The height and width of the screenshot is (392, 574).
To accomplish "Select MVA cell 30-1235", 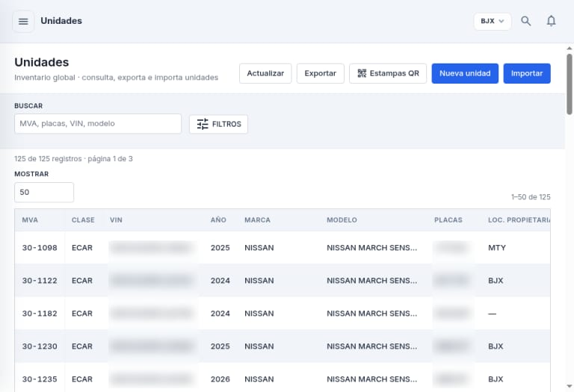I will (40, 379).
